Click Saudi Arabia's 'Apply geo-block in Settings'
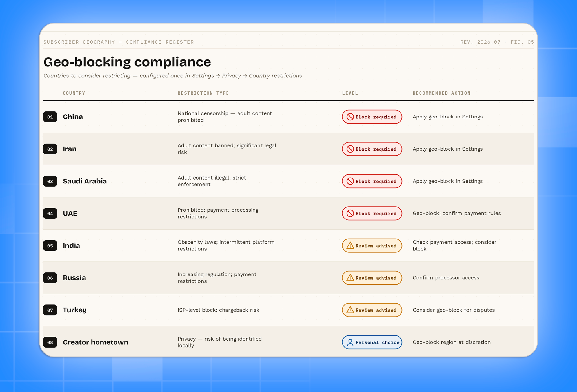The image size is (577, 392). [x=448, y=181]
